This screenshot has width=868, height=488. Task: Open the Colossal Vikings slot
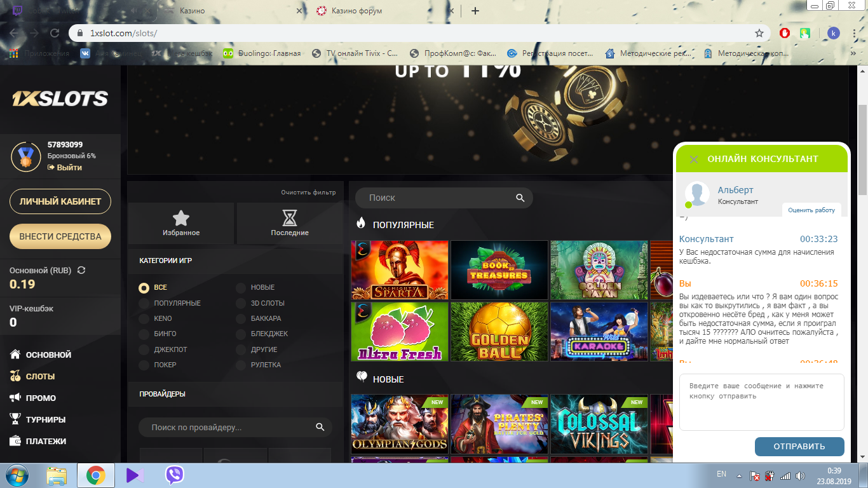click(599, 424)
